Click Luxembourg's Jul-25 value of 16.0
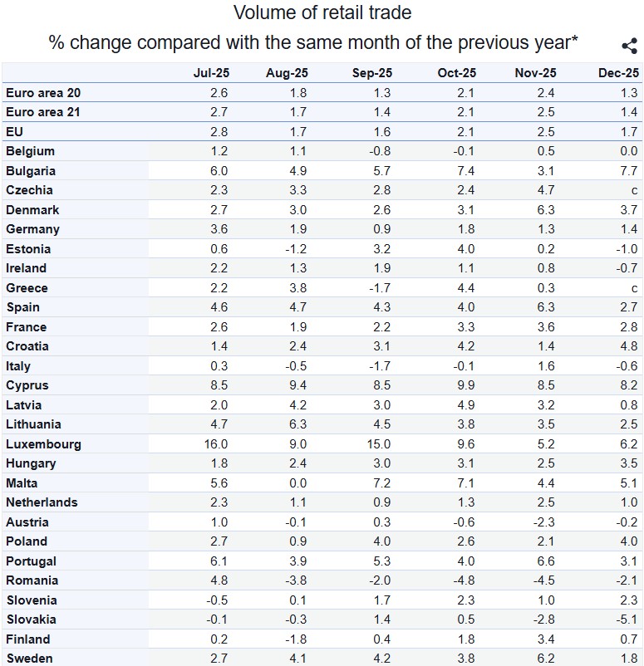 (215, 444)
